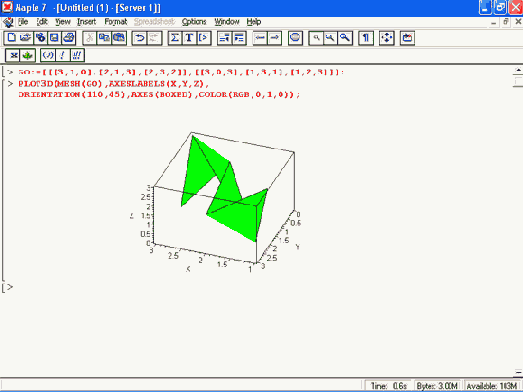523x392 pixels.
Task: Toggle nonprinting characters with paragraph mark icon
Action: tap(366, 38)
